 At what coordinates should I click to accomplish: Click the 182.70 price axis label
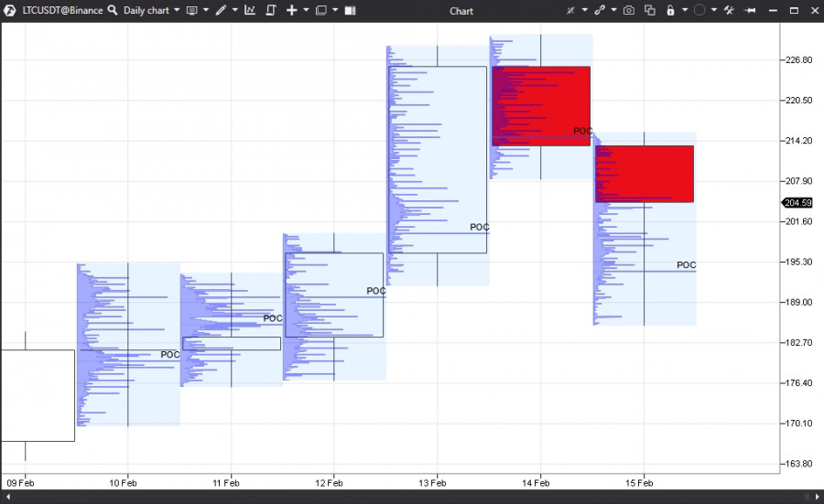(x=798, y=343)
